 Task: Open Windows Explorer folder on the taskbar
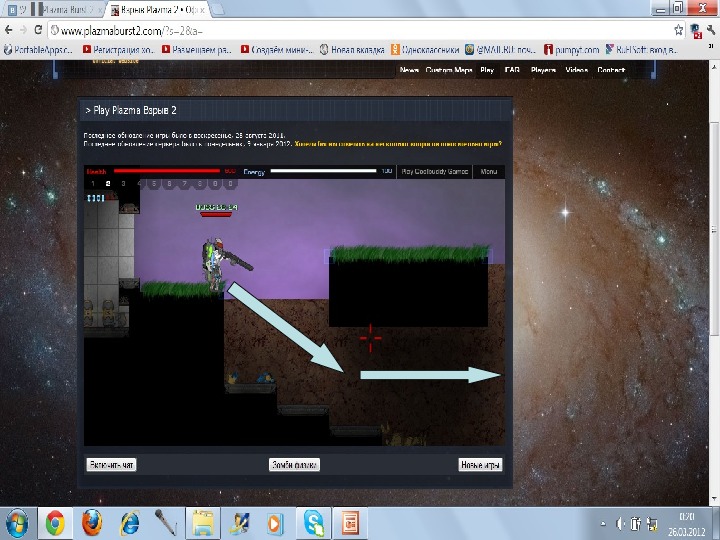pos(202,523)
